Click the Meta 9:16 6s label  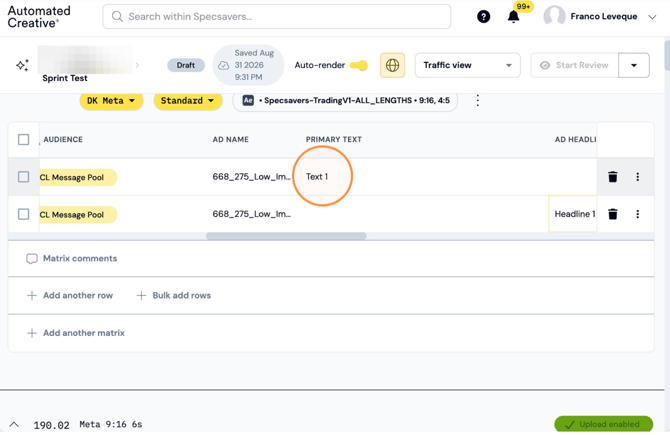click(111, 424)
